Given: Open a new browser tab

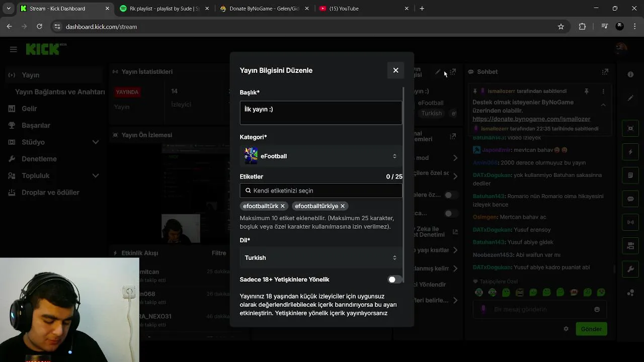Looking at the screenshot, I should tap(422, 9).
